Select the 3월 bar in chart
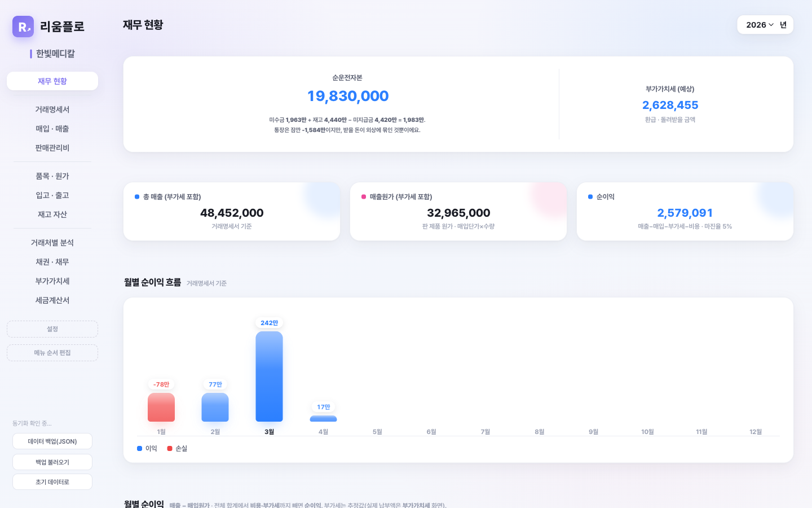The image size is (812, 508). coord(269,376)
